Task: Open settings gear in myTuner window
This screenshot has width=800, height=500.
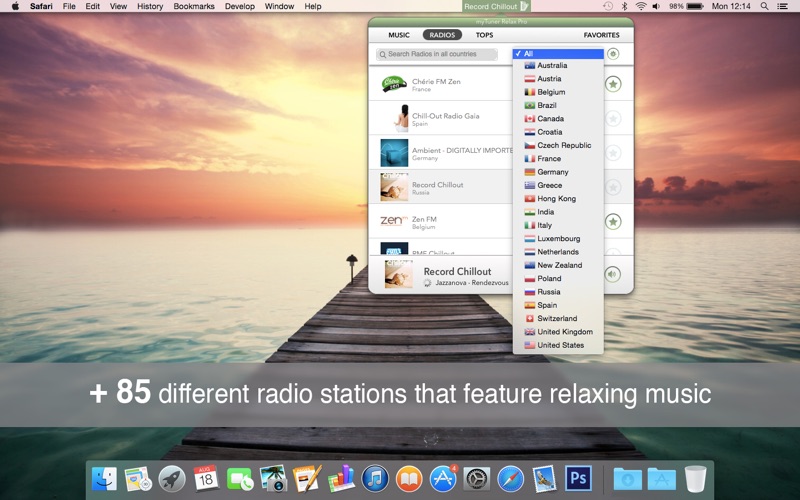Action: [x=613, y=54]
